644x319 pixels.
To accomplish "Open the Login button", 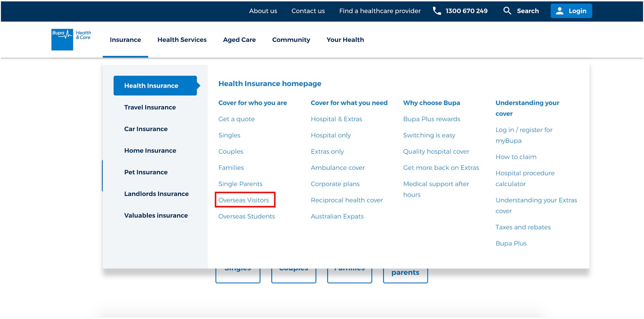I will click(x=571, y=11).
